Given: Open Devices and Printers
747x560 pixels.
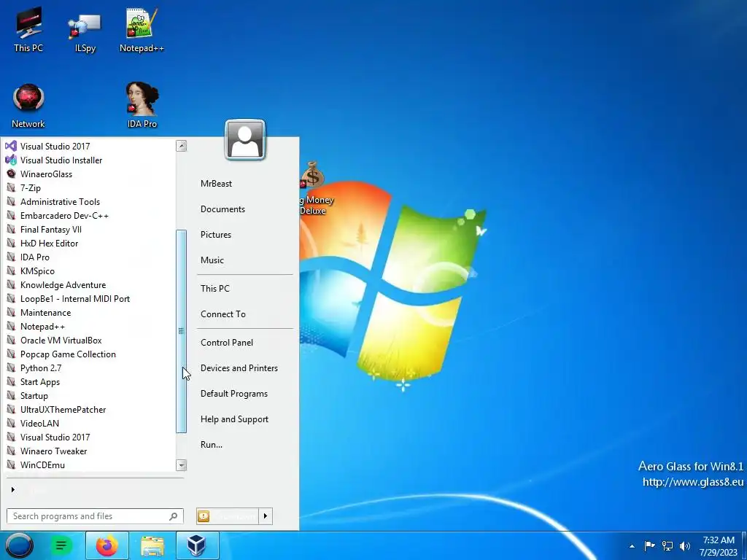Looking at the screenshot, I should click(239, 367).
